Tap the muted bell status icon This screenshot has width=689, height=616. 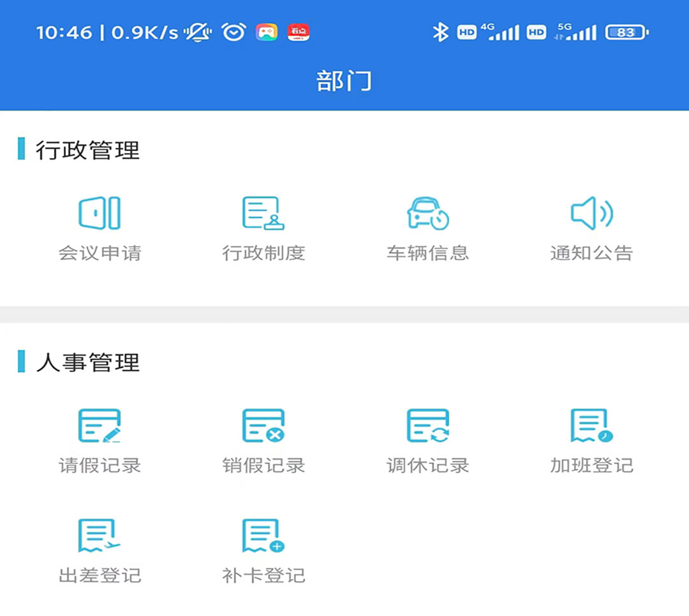coord(198,32)
